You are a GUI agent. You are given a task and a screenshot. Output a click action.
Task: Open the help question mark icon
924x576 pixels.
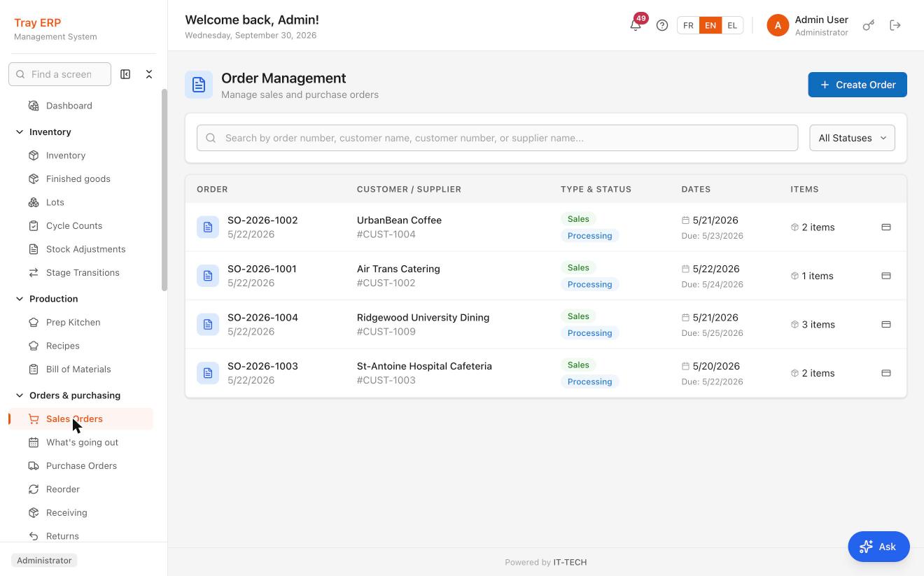662,25
